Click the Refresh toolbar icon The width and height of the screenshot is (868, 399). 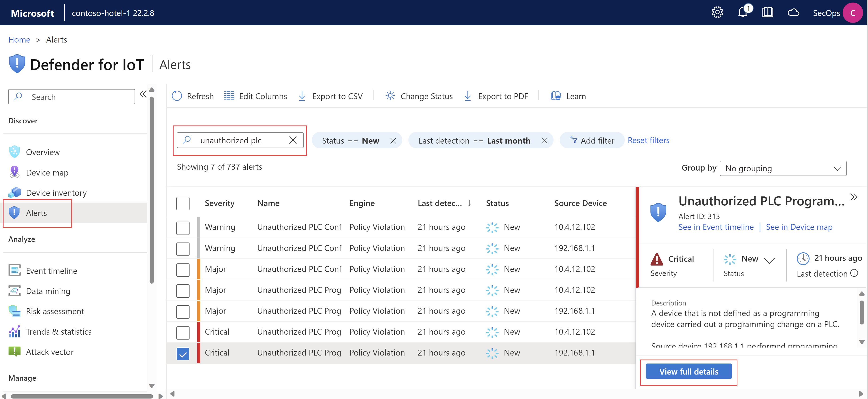(177, 96)
